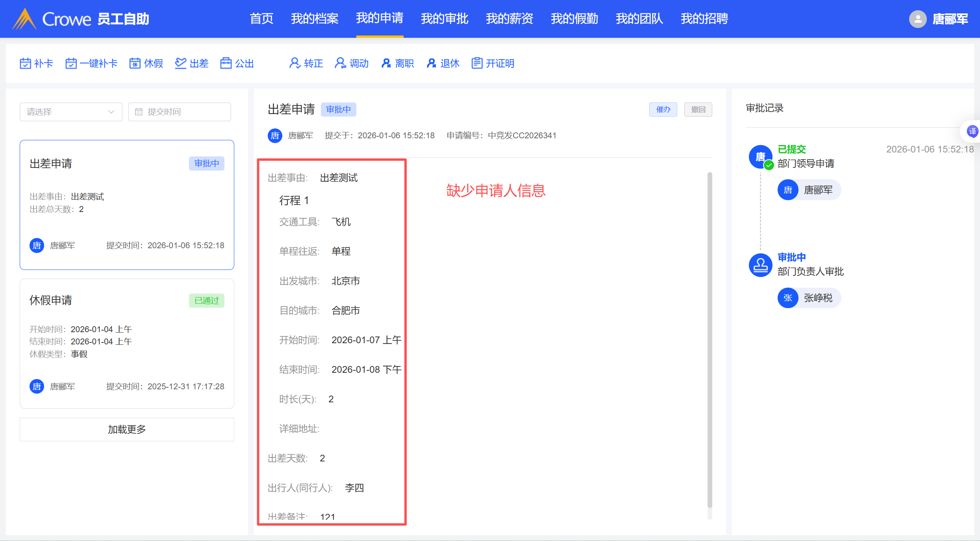Click the detail panel vertical scrollbar
This screenshot has height=541, width=980.
[x=710, y=339]
